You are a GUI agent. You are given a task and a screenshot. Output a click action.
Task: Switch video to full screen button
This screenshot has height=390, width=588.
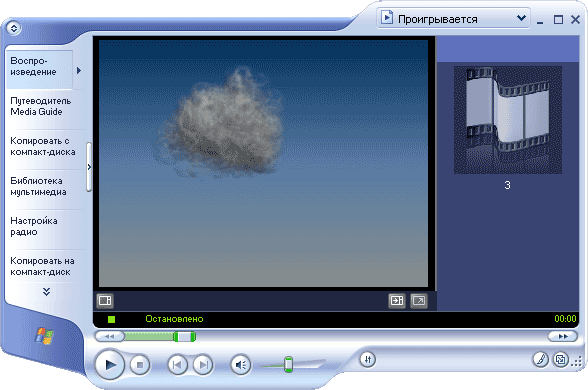pos(418,300)
